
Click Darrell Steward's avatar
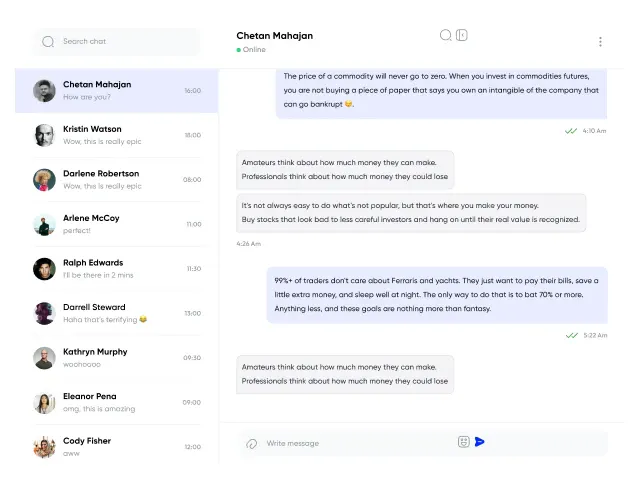point(44,313)
